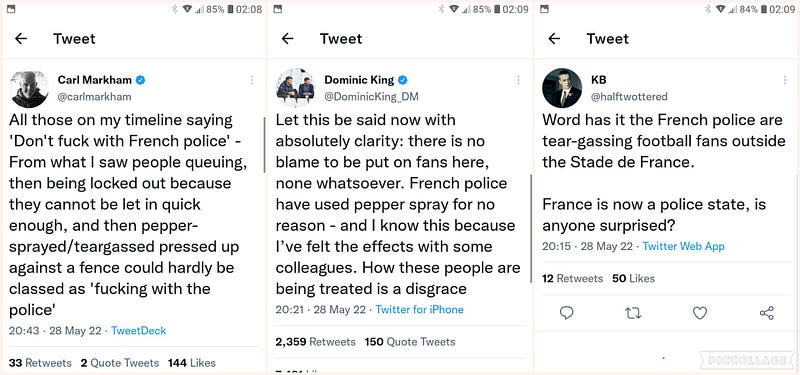Click the Twitter for iPhone link
800x375 pixels.
(419, 309)
